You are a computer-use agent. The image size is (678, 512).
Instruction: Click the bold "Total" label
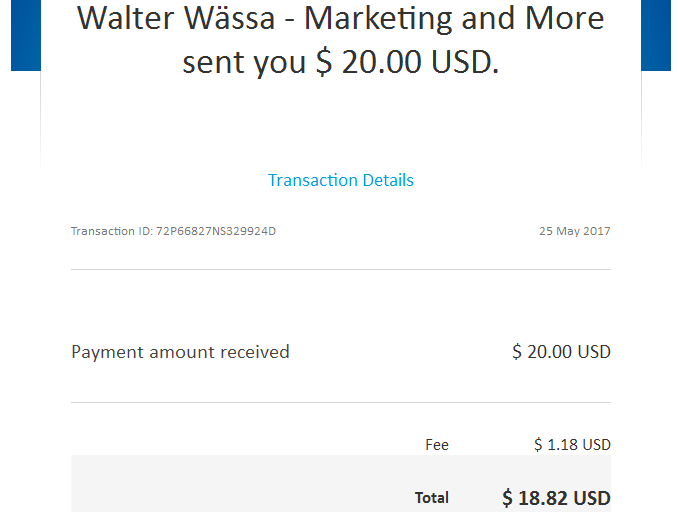[x=432, y=497]
